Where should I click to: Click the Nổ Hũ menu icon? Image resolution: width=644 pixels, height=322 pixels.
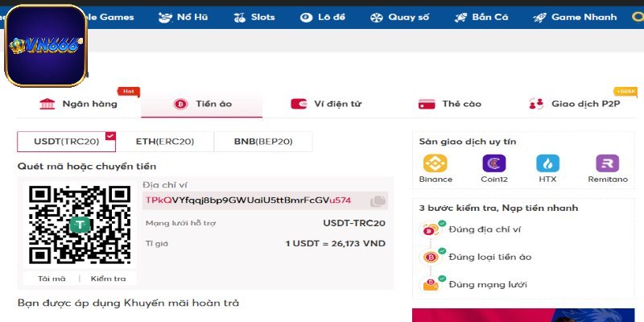[165, 17]
